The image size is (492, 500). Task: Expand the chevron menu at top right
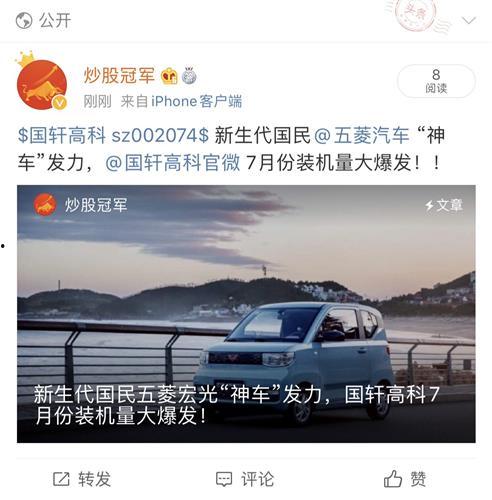coord(469,21)
